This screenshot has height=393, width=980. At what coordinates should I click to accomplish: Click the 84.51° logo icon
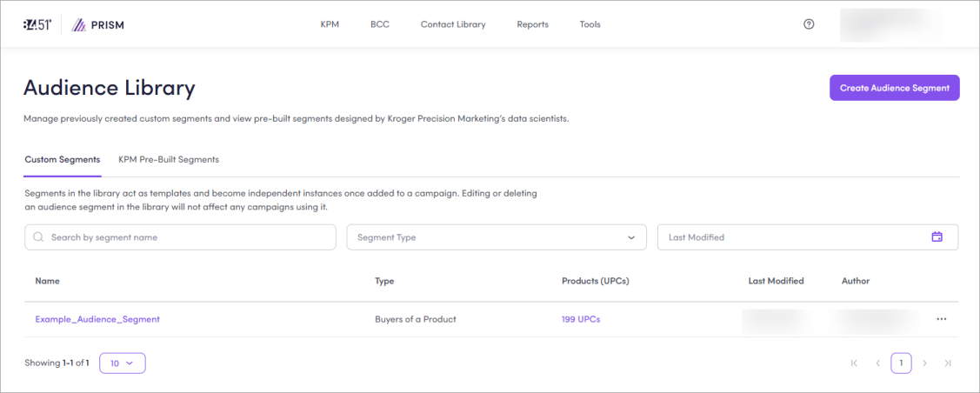[37, 24]
